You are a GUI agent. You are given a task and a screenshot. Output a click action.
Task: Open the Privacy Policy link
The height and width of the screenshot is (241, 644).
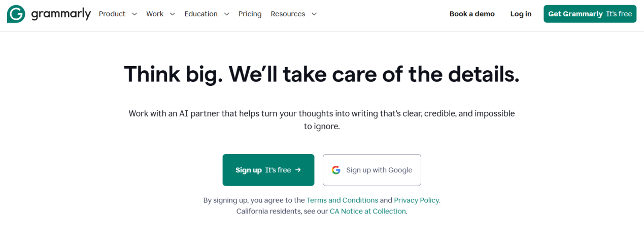point(416,200)
